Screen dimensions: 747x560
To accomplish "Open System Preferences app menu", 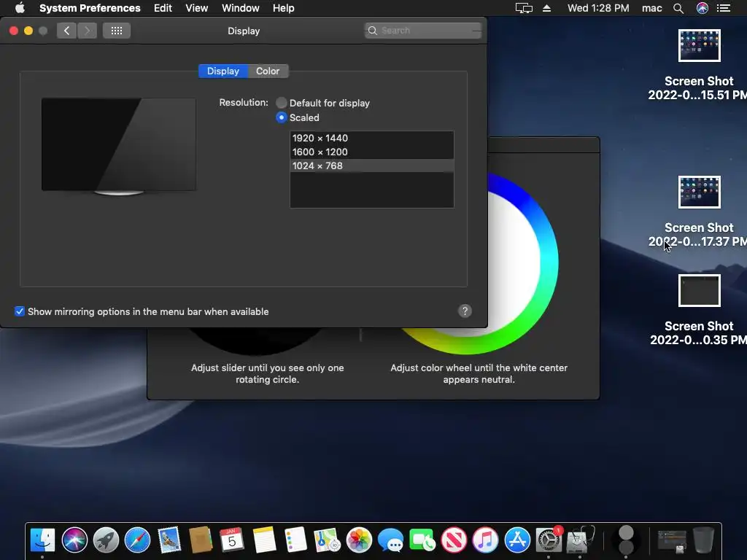I will (x=90, y=8).
